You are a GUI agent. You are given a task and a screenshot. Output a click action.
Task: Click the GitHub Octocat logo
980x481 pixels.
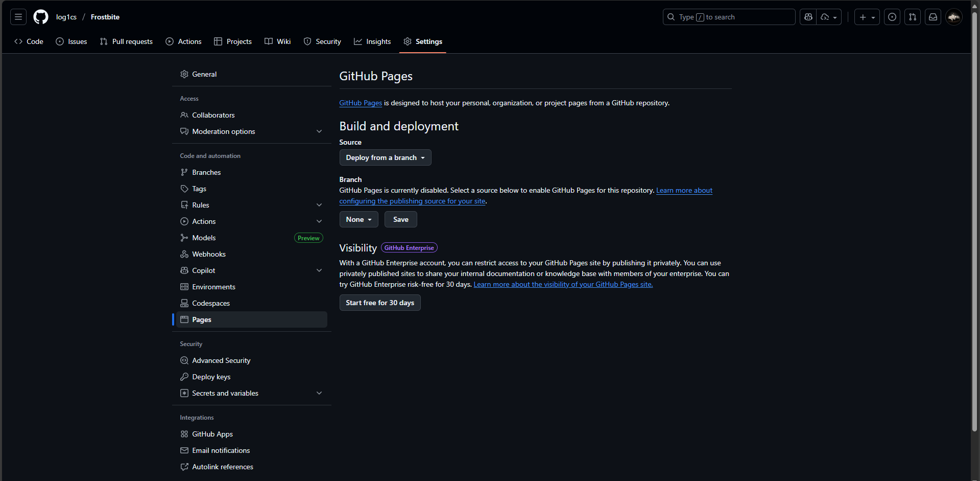click(x=41, y=17)
